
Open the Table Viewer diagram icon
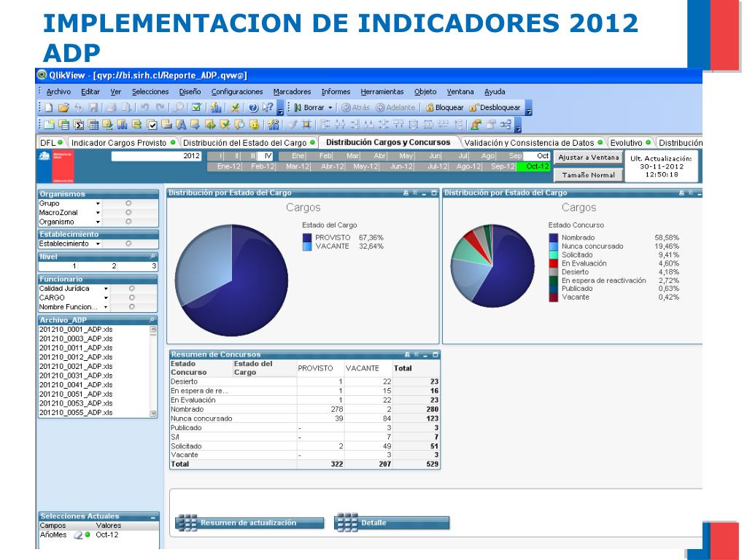click(506, 125)
